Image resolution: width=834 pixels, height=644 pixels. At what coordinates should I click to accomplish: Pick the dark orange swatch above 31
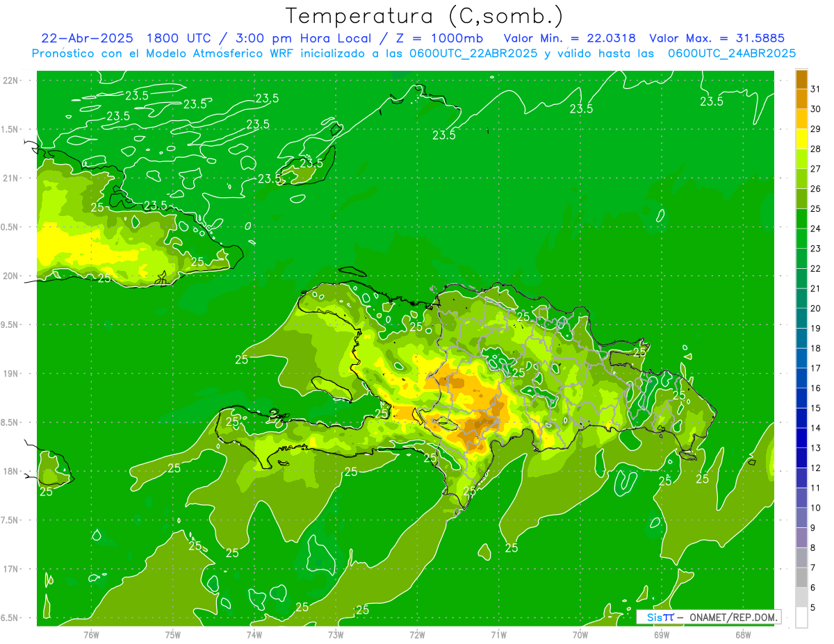(801, 79)
